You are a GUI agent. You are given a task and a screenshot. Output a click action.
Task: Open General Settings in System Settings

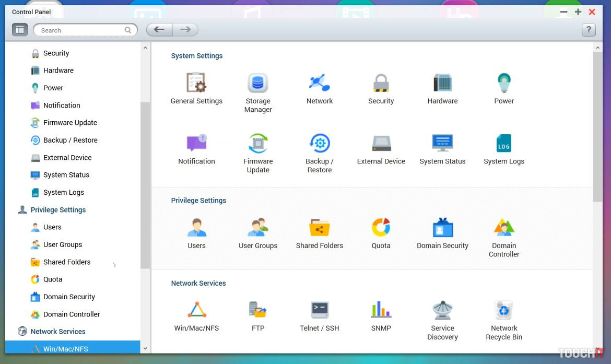coord(196,84)
